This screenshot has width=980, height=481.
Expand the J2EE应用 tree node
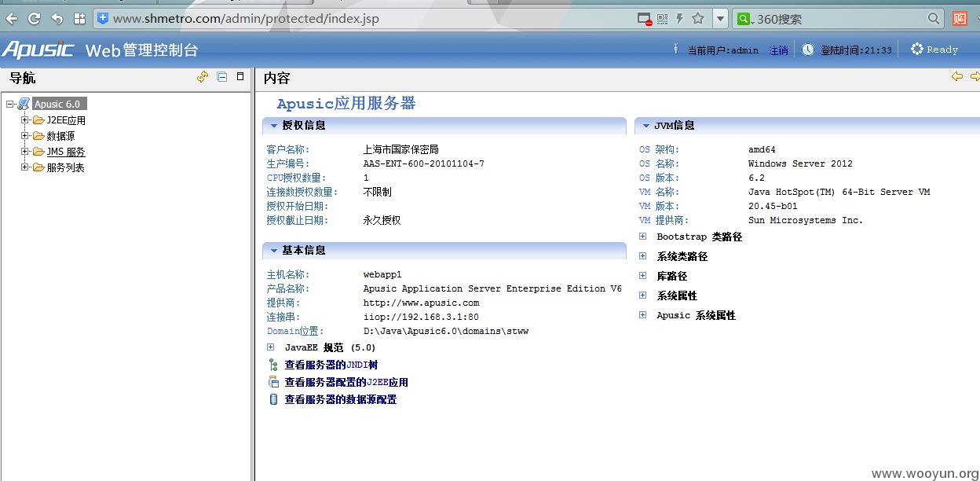point(25,120)
